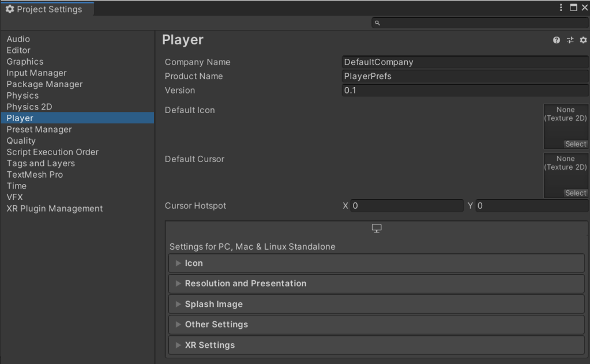Expand the Icon section
This screenshot has width=590, height=364.
[x=194, y=263]
